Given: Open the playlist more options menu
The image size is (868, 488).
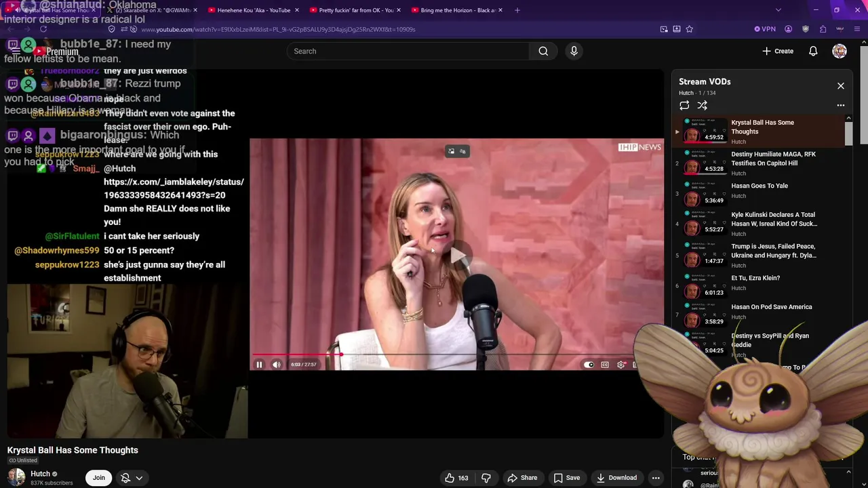Looking at the screenshot, I should click(x=841, y=106).
